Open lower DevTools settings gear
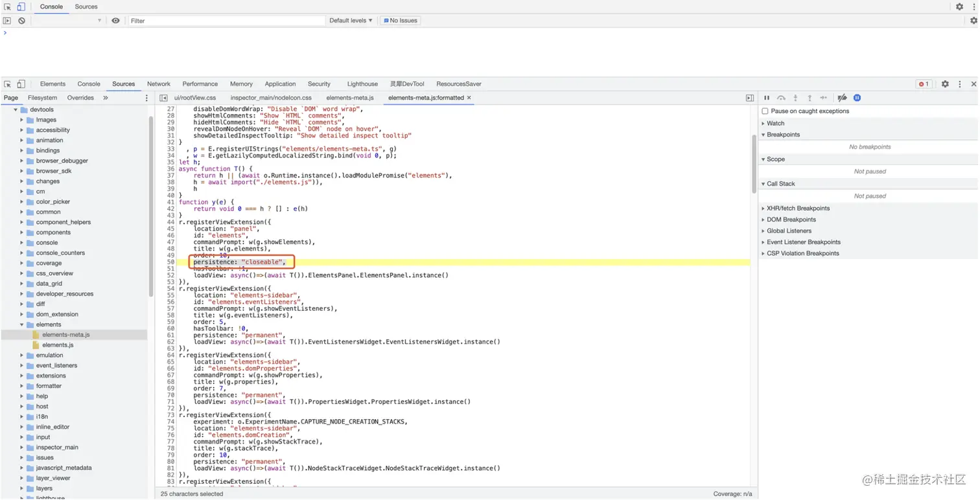This screenshot has height=500, width=980. click(x=945, y=84)
